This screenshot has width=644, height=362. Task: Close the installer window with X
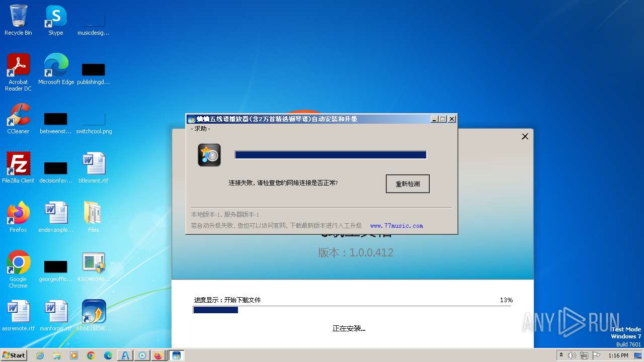(525, 136)
